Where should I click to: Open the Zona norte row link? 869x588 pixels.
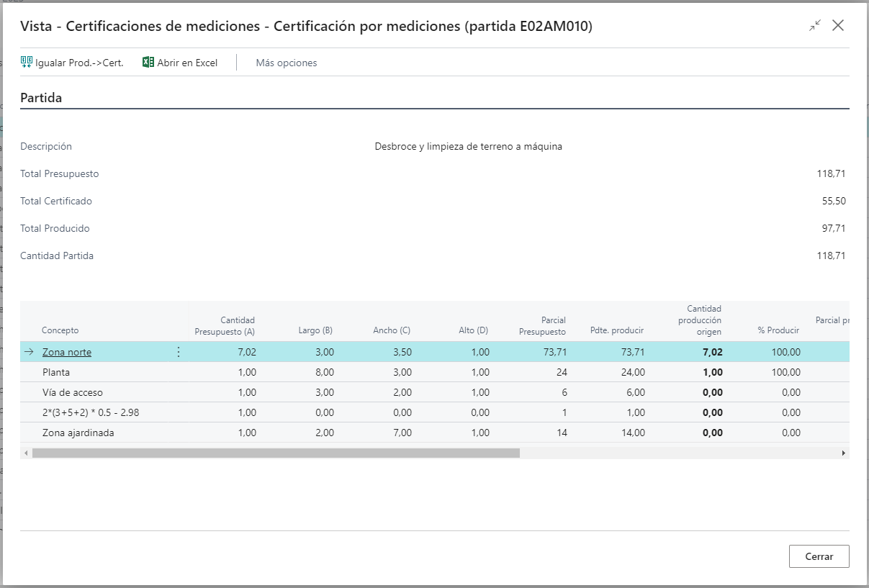tap(67, 352)
